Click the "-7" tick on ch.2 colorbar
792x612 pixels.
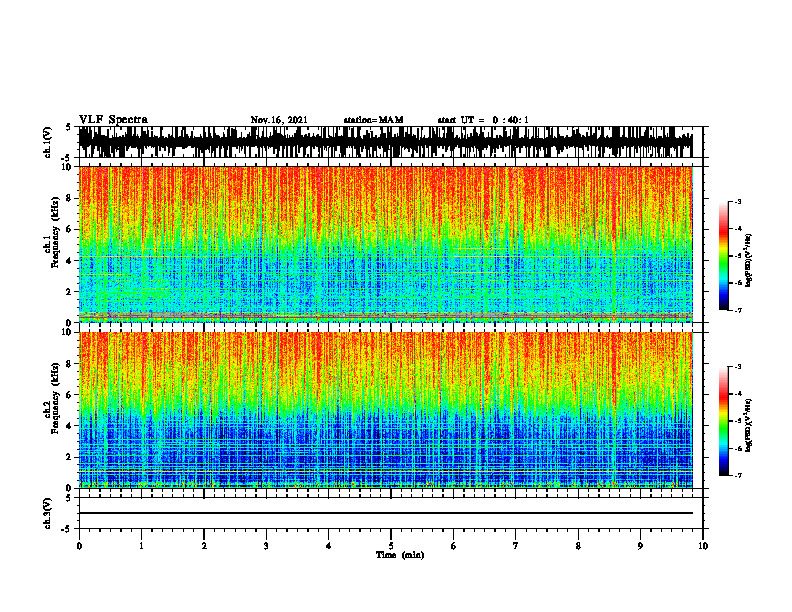[x=738, y=475]
